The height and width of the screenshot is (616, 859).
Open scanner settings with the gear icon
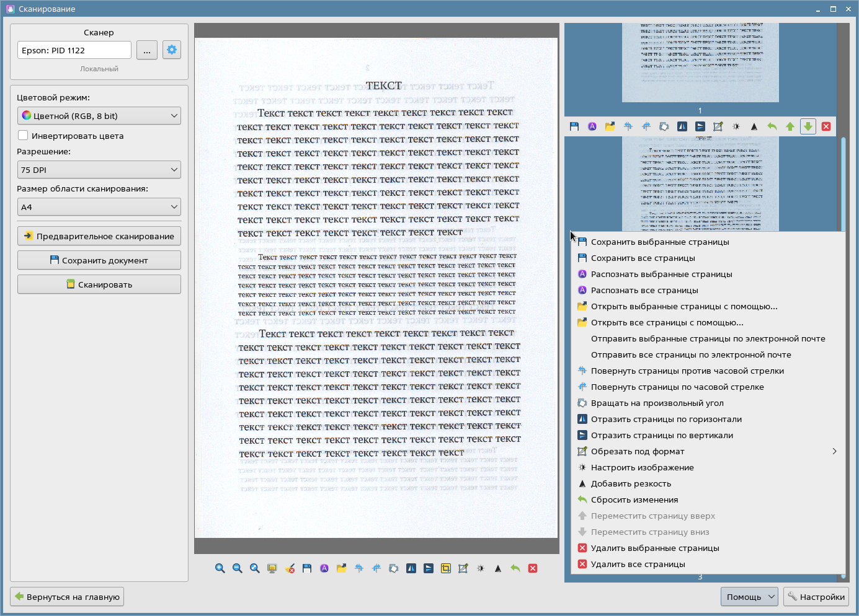172,50
